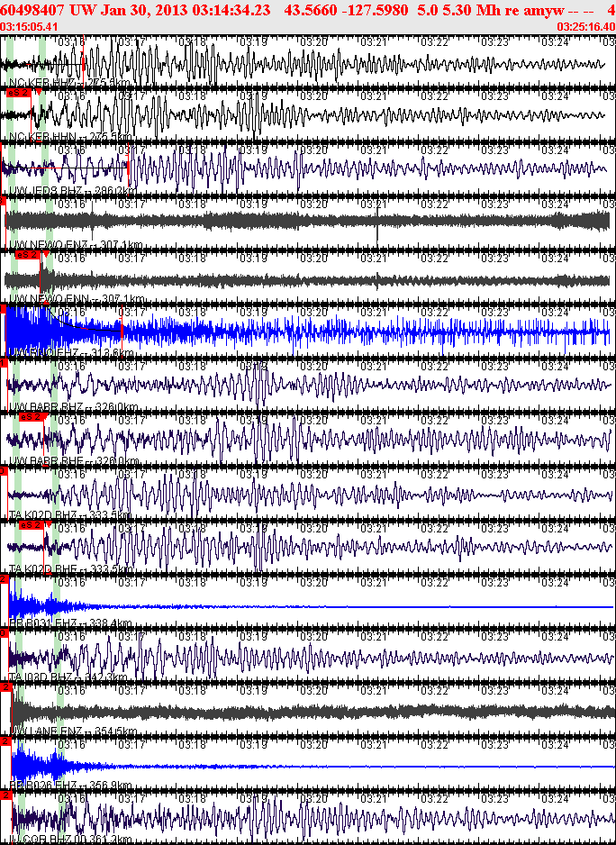Select the 'TA K02D BHE 333.5km' channel label
This screenshot has height=845, width=616.
click(70, 568)
